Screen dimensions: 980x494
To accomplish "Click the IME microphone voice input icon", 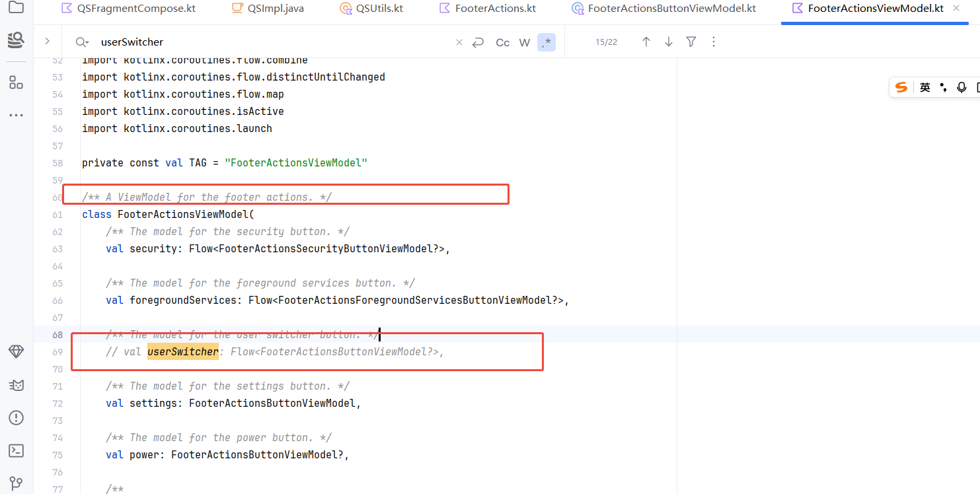I will pos(961,87).
